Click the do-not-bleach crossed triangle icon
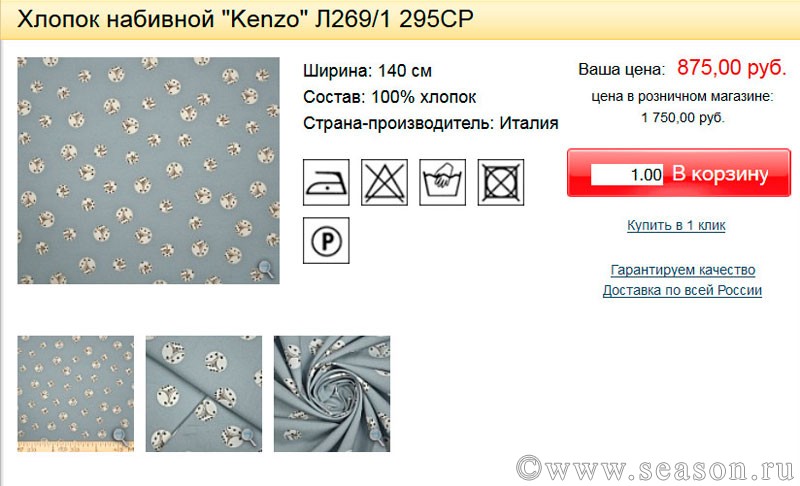 point(384,182)
